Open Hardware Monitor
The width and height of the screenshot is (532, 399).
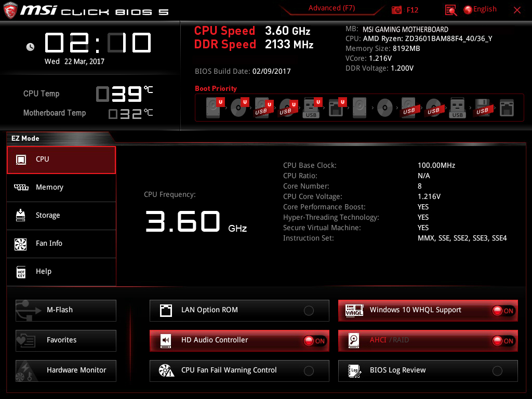pos(66,371)
